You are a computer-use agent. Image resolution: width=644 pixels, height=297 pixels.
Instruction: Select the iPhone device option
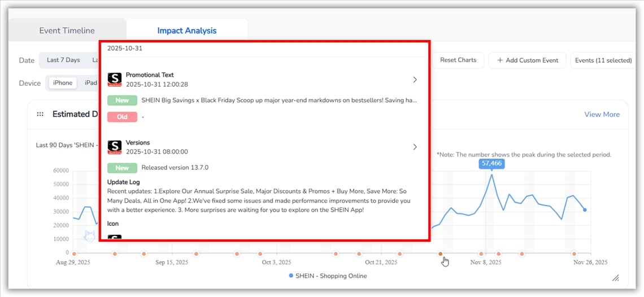[63, 83]
